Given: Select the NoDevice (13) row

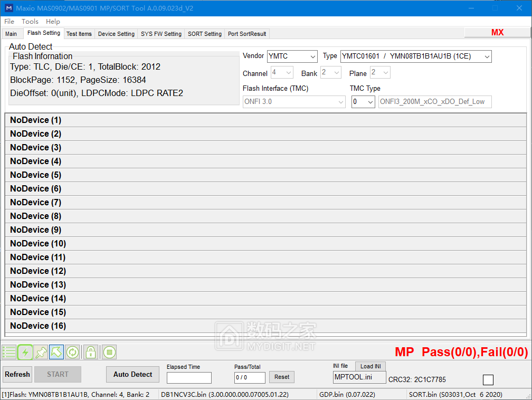Looking at the screenshot, I should (x=265, y=284).
